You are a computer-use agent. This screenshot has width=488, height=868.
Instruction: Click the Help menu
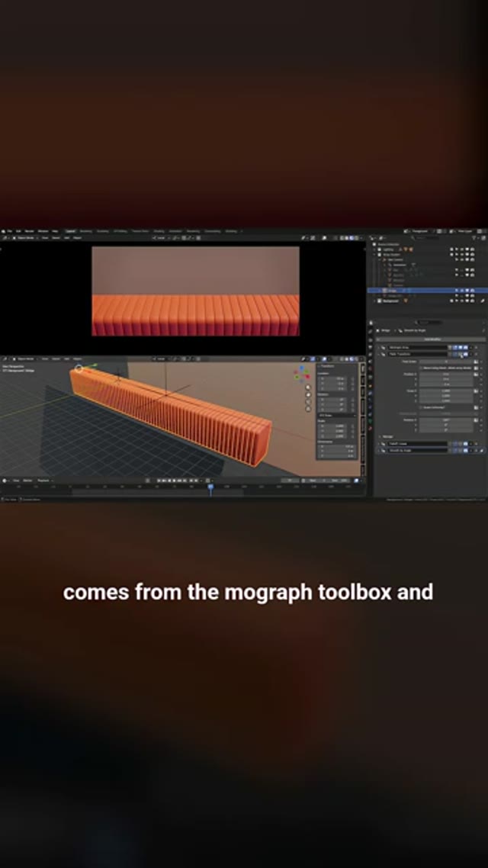click(56, 231)
